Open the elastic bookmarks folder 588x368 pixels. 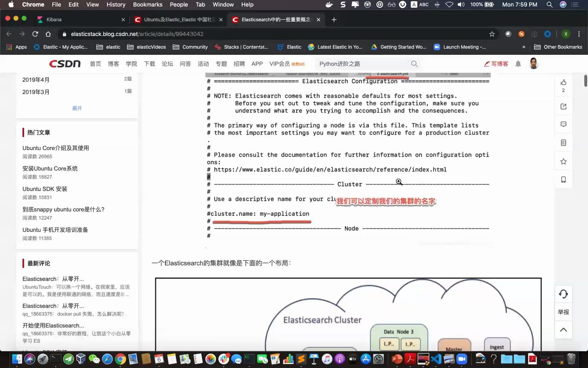pos(108,47)
